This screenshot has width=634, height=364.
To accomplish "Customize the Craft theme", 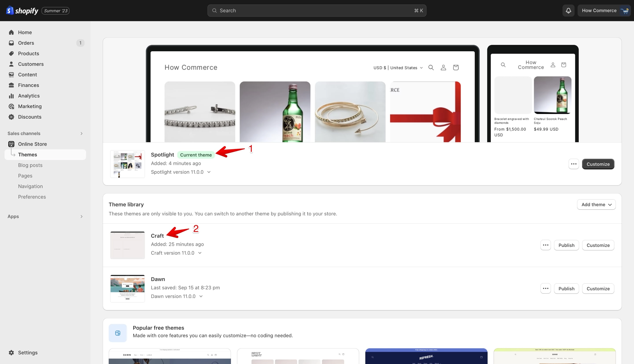I will click(598, 245).
